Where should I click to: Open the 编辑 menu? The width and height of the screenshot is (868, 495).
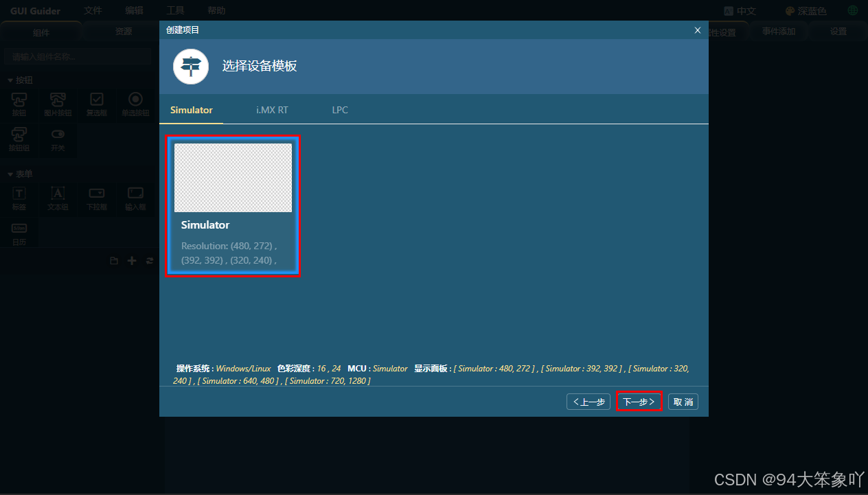click(x=134, y=11)
